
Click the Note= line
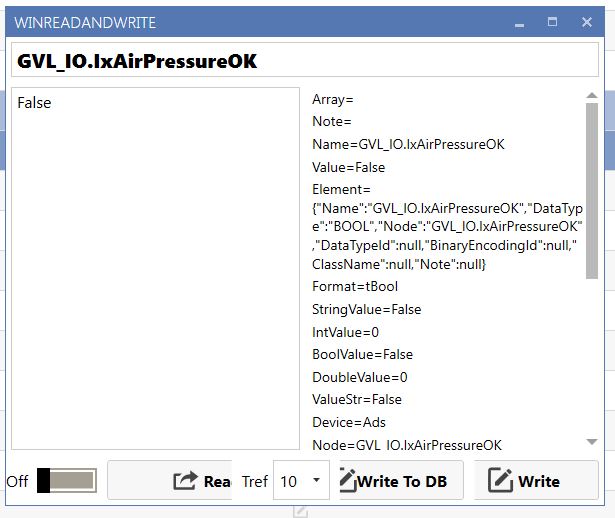[x=332, y=122]
